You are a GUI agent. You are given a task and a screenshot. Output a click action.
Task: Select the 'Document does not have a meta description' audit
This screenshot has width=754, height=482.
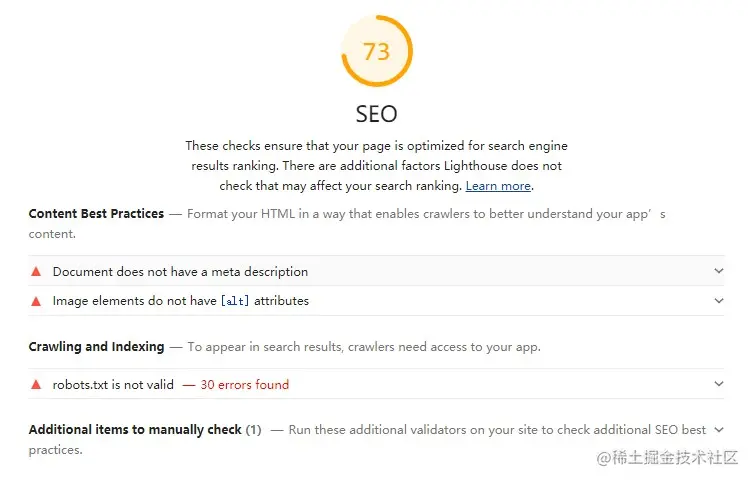(x=180, y=272)
